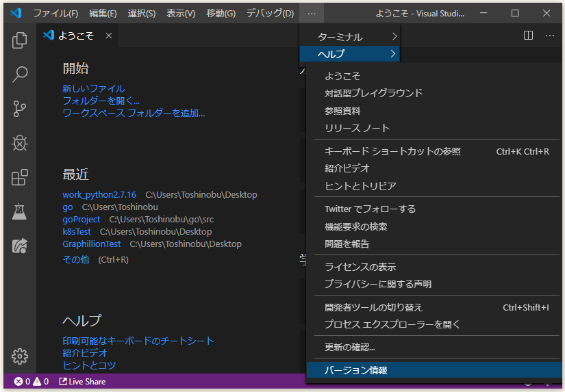Screen dimensions: 565x392
Task: Open recent GraphillionTest folder link
Action: pyautogui.click(x=92, y=244)
